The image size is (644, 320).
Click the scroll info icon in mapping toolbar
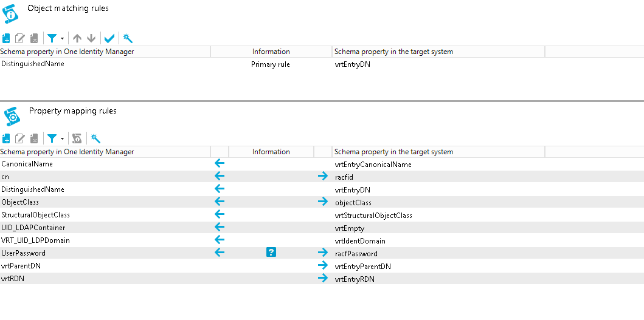click(x=77, y=138)
